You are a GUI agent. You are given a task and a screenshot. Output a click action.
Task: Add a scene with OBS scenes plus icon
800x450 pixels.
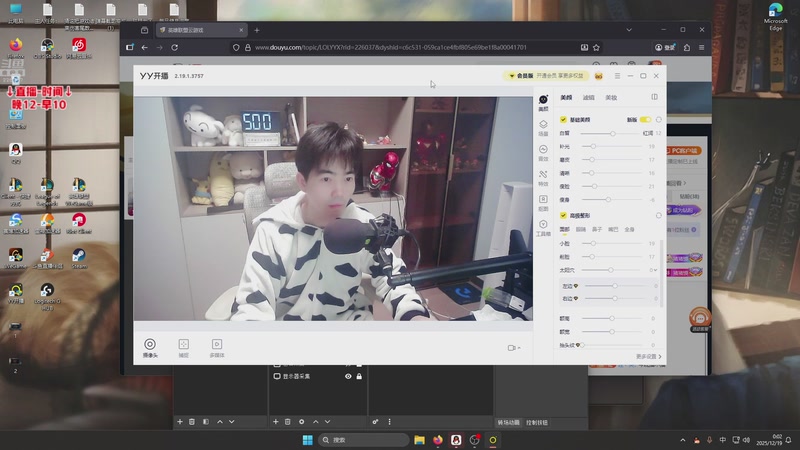pos(180,421)
